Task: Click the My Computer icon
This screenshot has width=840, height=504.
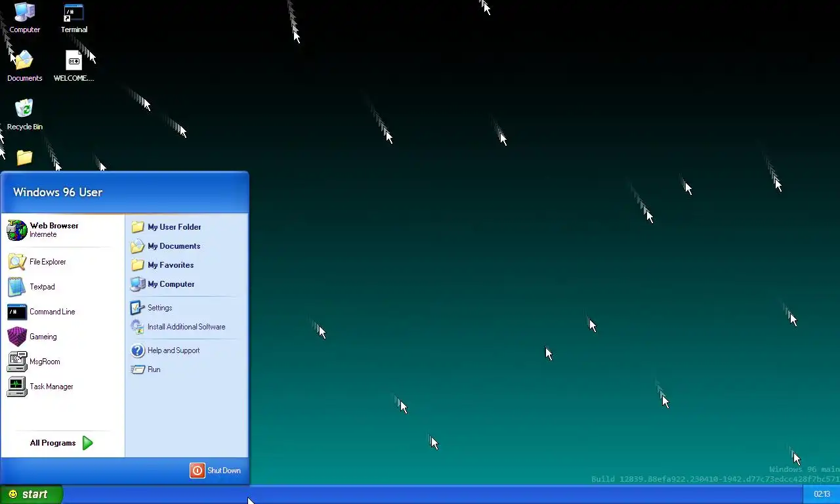Action: click(137, 284)
